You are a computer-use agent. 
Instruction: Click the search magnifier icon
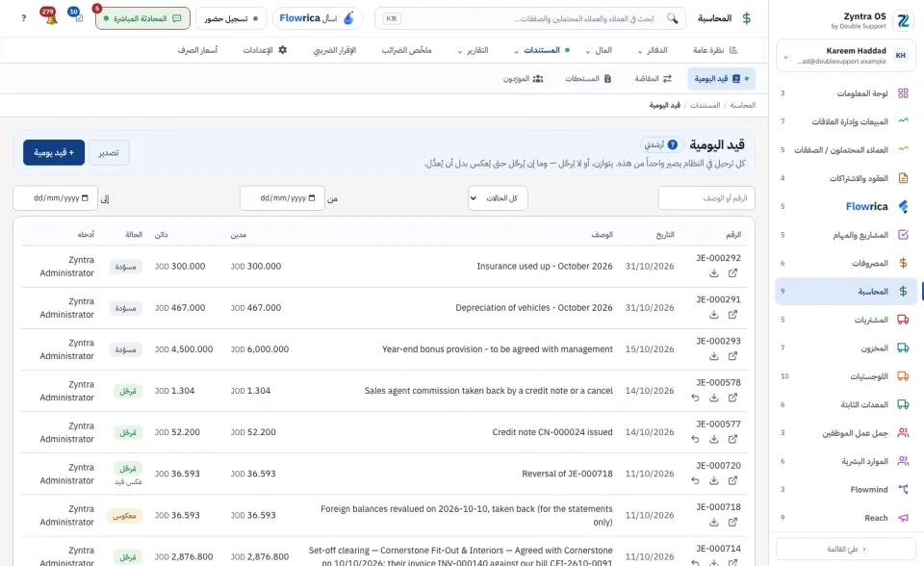point(672,18)
